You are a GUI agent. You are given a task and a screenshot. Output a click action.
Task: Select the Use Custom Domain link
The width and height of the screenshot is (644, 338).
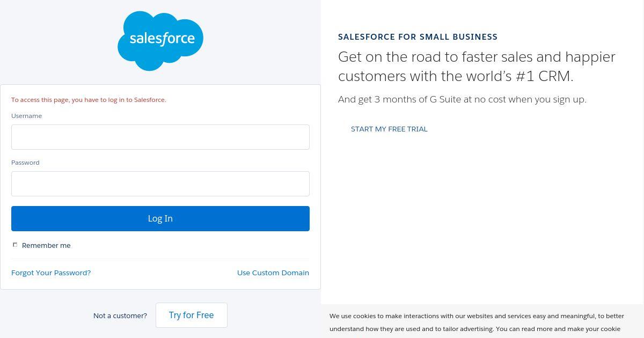click(273, 273)
